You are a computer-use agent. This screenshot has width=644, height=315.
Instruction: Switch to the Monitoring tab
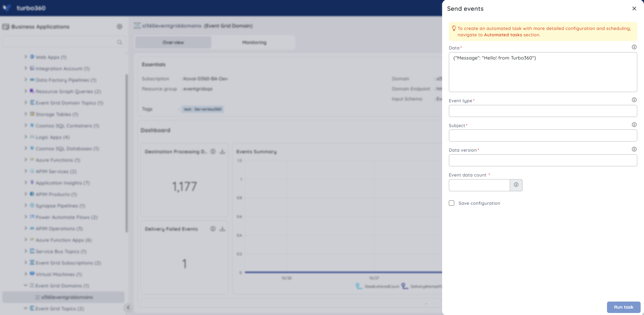[254, 42]
